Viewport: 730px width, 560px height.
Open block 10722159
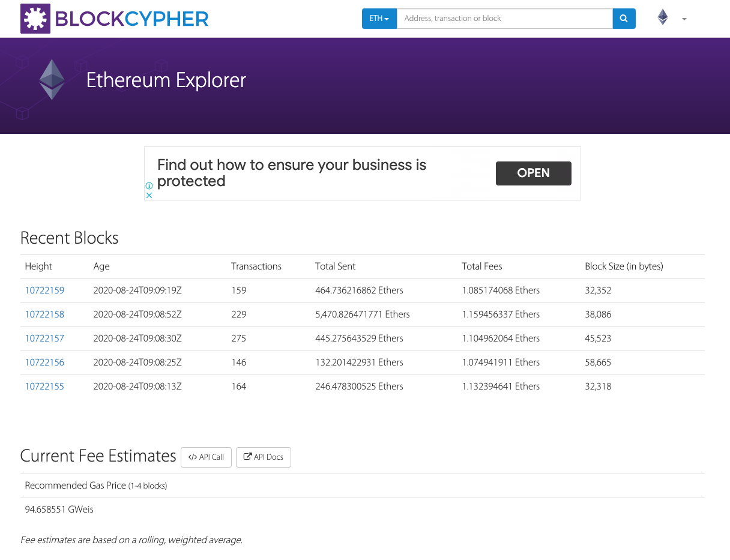point(44,291)
